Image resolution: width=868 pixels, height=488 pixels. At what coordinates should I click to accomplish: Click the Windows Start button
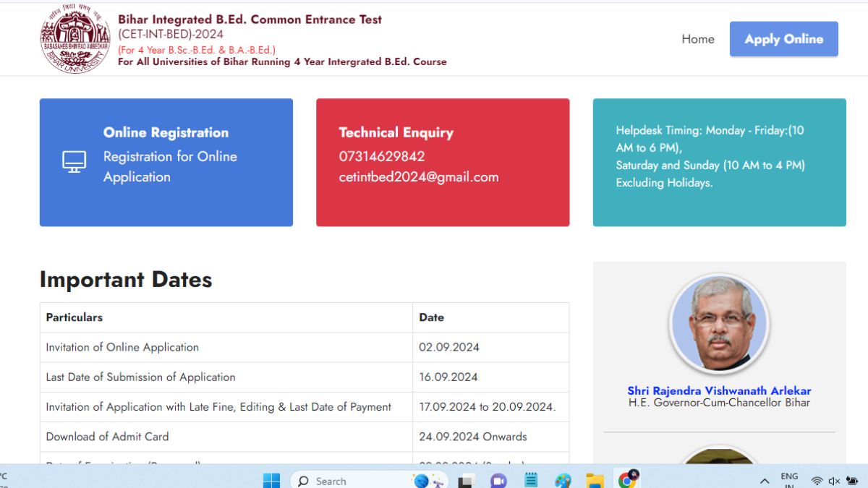click(272, 480)
